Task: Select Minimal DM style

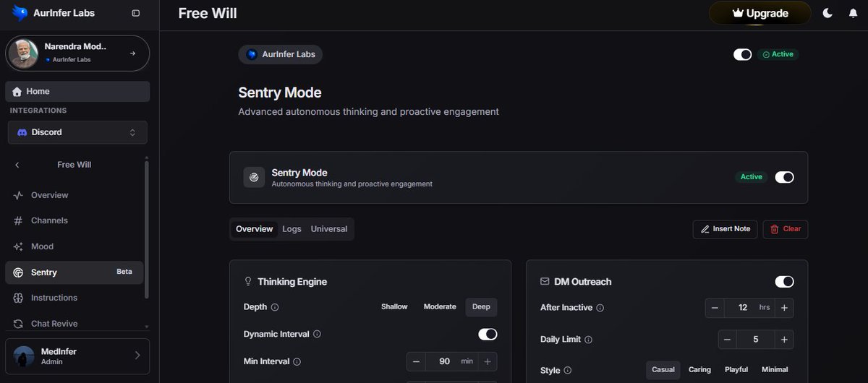Action: tap(775, 370)
